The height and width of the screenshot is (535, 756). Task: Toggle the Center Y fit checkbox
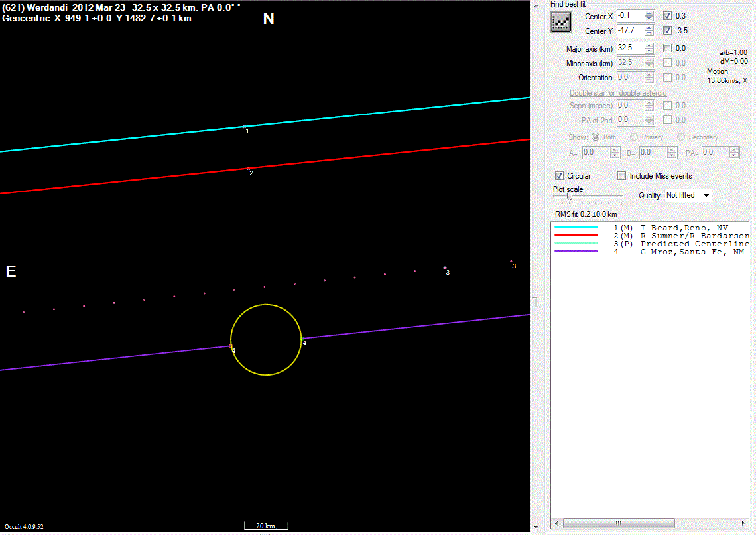pos(667,31)
